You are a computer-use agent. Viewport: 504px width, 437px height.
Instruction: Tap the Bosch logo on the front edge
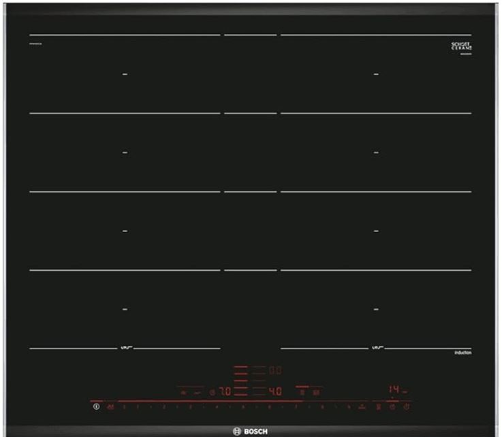click(250, 432)
